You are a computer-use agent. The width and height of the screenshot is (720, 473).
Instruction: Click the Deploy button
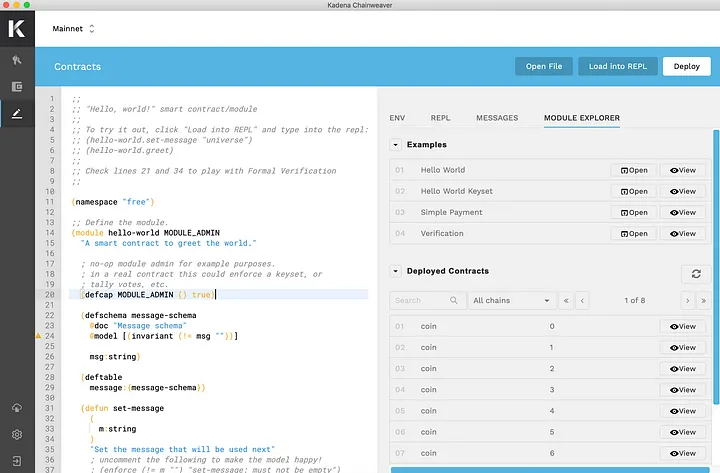click(x=686, y=66)
